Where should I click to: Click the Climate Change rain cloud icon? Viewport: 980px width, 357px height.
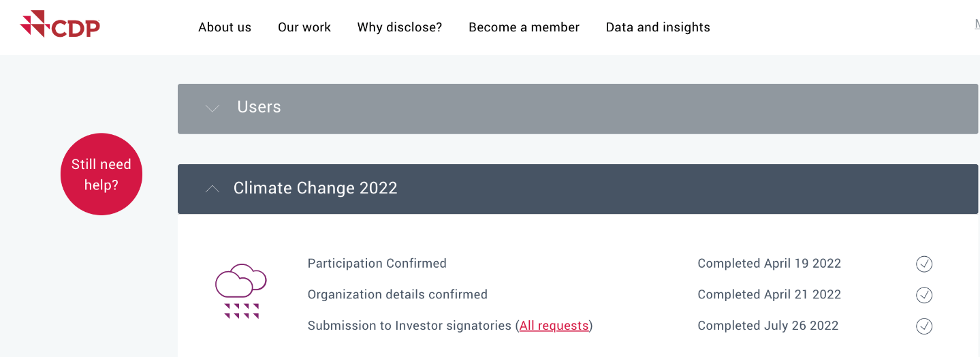tap(240, 292)
